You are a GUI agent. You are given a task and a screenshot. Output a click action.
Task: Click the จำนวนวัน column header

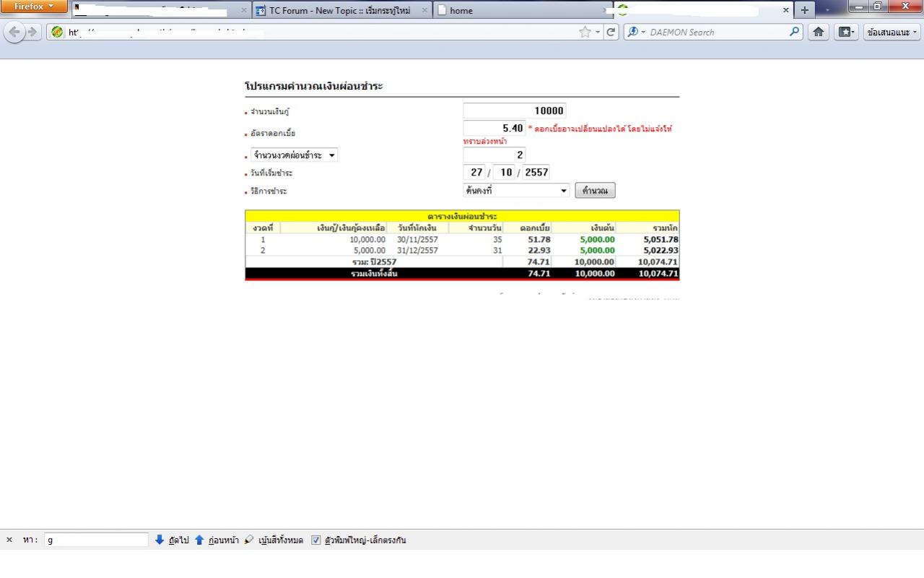(x=484, y=228)
